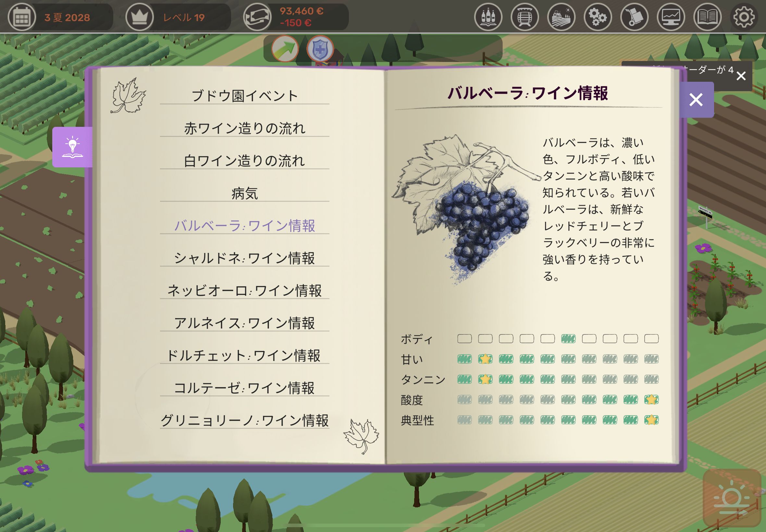
Task: Open the 病気 entry
Action: [244, 193]
